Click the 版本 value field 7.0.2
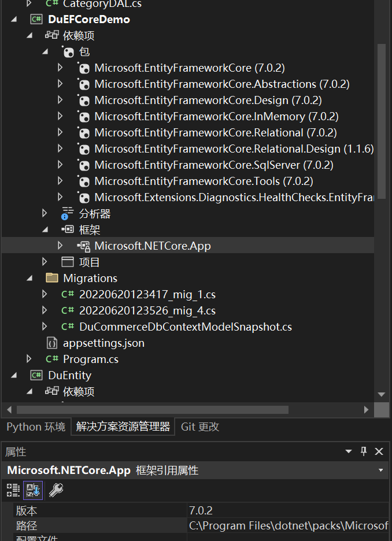This screenshot has height=541, width=392. pyautogui.click(x=201, y=510)
